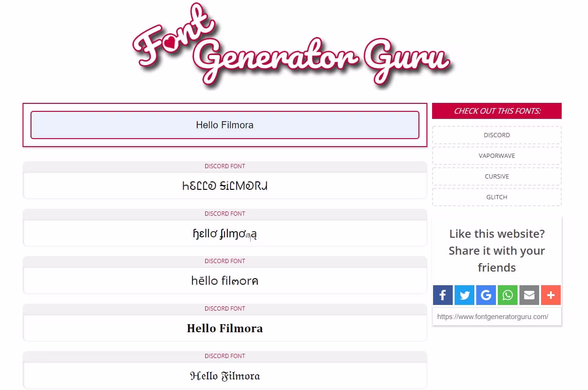Select the bold serif Hello Filmora result
Image resolution: width=588 pixels, height=390 pixels.
(224, 328)
